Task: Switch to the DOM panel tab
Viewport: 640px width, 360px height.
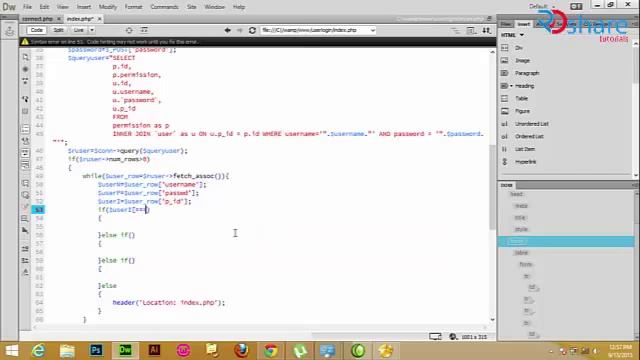Action: point(507,185)
